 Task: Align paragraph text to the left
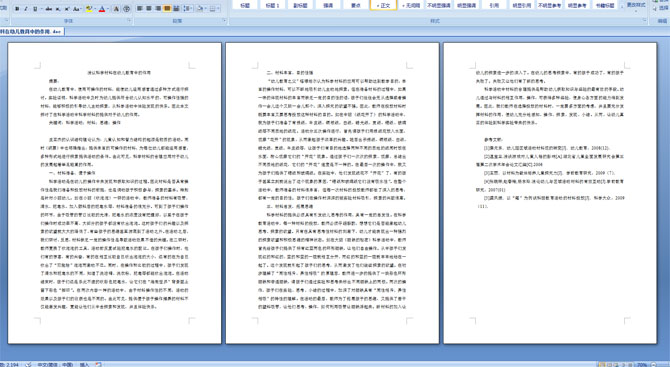[x=139, y=9]
